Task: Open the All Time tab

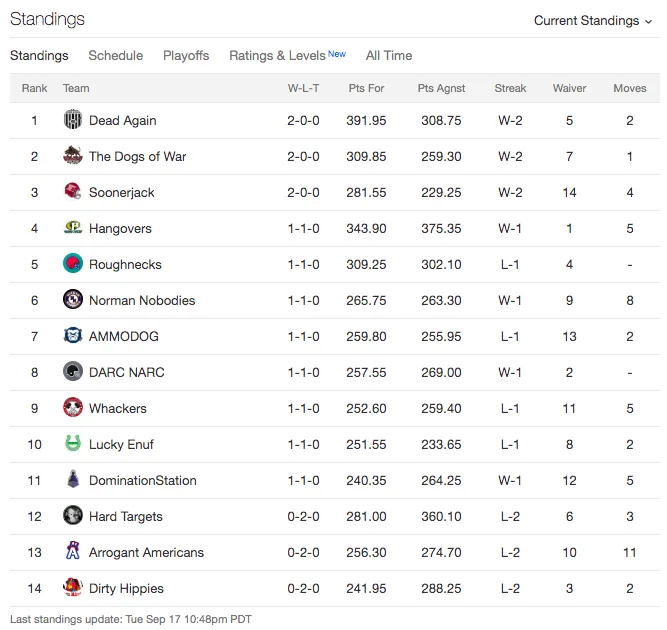Action: (x=389, y=55)
